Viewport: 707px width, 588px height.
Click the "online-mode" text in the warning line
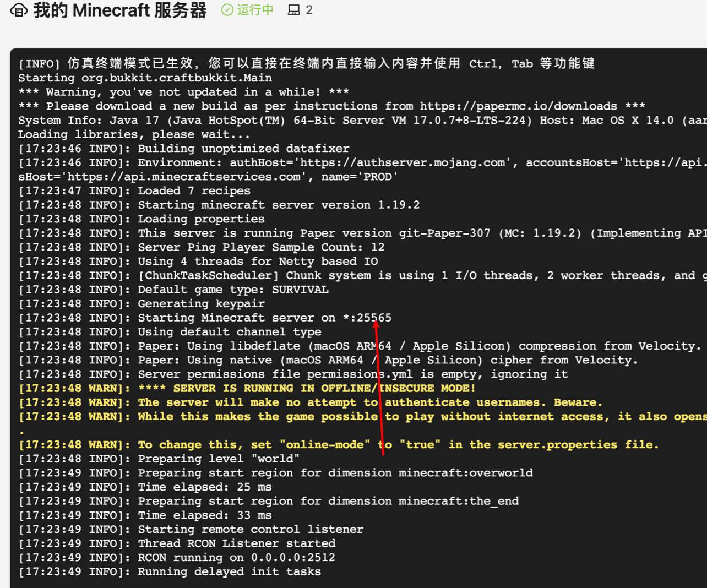click(x=324, y=444)
